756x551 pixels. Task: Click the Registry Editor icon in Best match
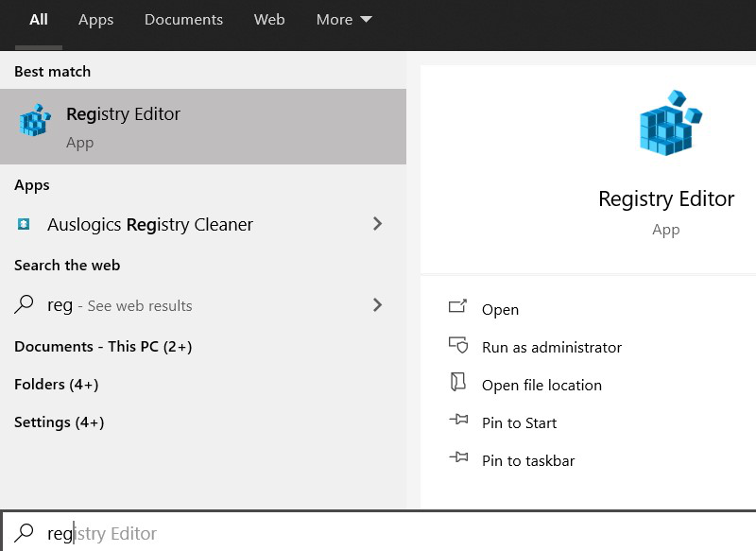pos(35,122)
